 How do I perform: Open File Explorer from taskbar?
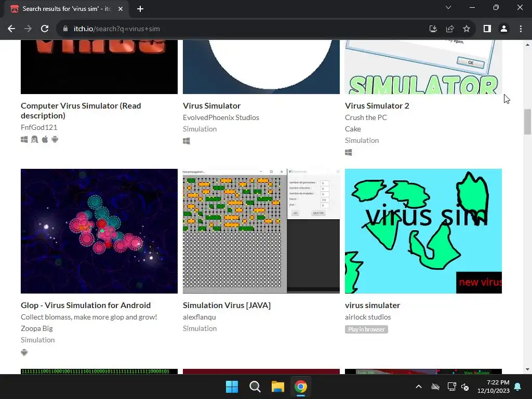tap(278, 387)
